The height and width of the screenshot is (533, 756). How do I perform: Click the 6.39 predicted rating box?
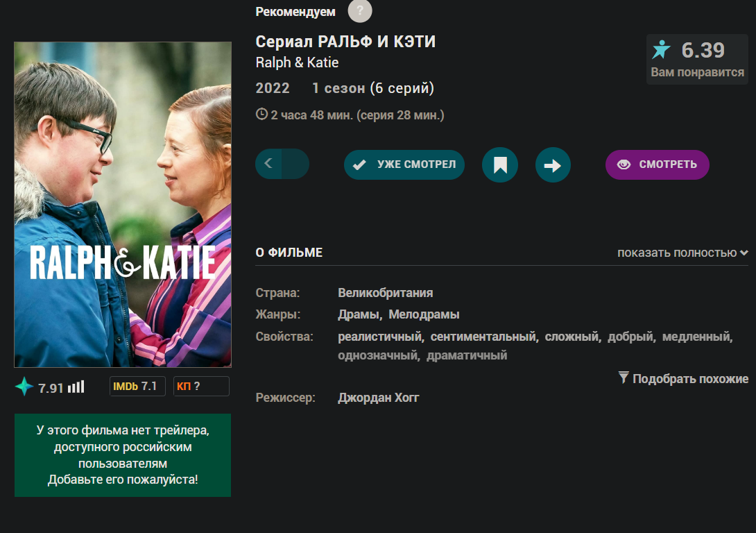[697, 59]
